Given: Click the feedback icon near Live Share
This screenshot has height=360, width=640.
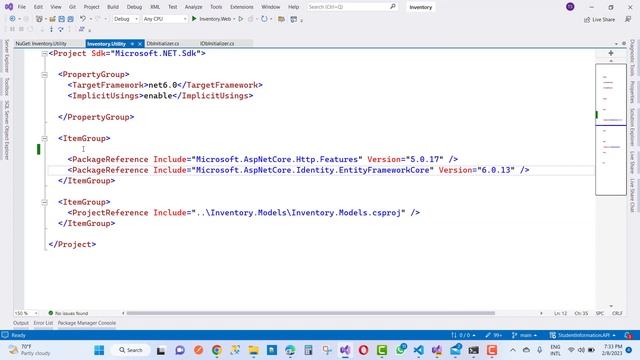Looking at the screenshot, I should (628, 20).
